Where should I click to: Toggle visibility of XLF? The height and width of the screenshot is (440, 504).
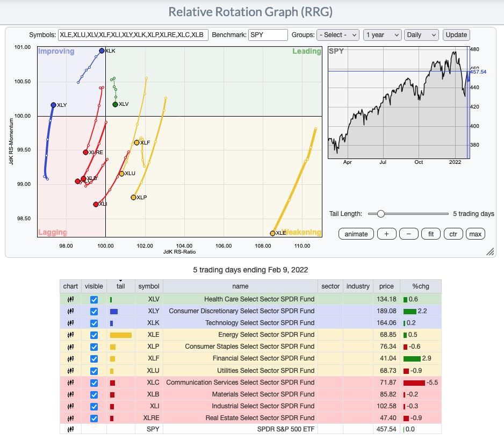94,359
